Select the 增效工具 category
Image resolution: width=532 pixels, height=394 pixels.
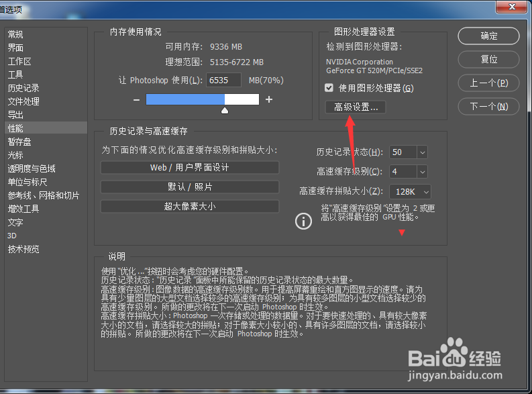click(x=23, y=209)
